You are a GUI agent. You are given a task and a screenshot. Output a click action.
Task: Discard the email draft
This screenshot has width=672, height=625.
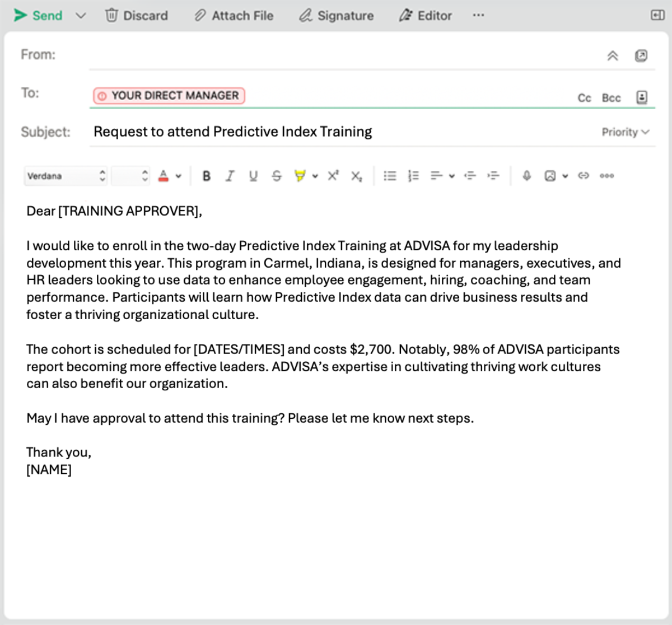coord(137,16)
